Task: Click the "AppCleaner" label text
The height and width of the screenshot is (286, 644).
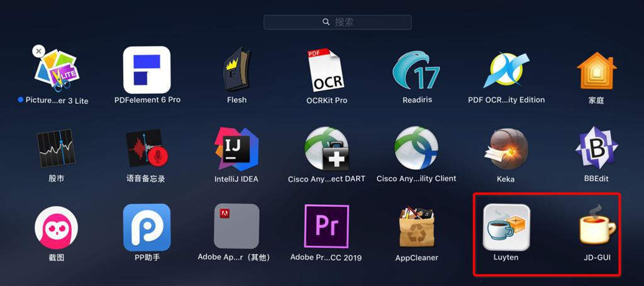Action: [x=416, y=258]
